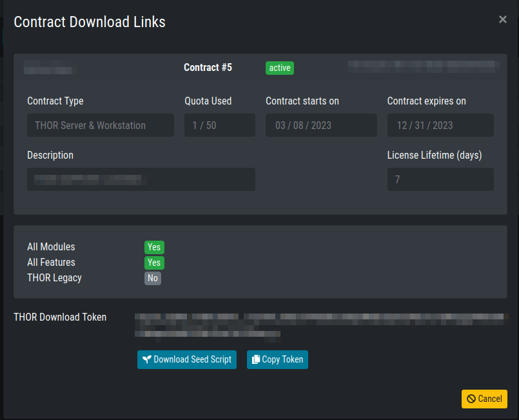The width and height of the screenshot is (519, 420).
Task: Select the Contract expires on date field
Action: [440, 125]
